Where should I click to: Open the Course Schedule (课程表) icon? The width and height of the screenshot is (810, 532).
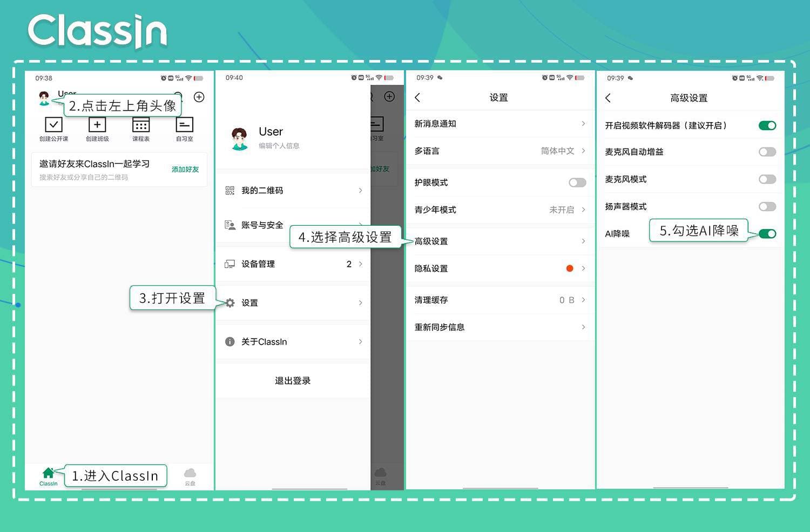(x=141, y=125)
